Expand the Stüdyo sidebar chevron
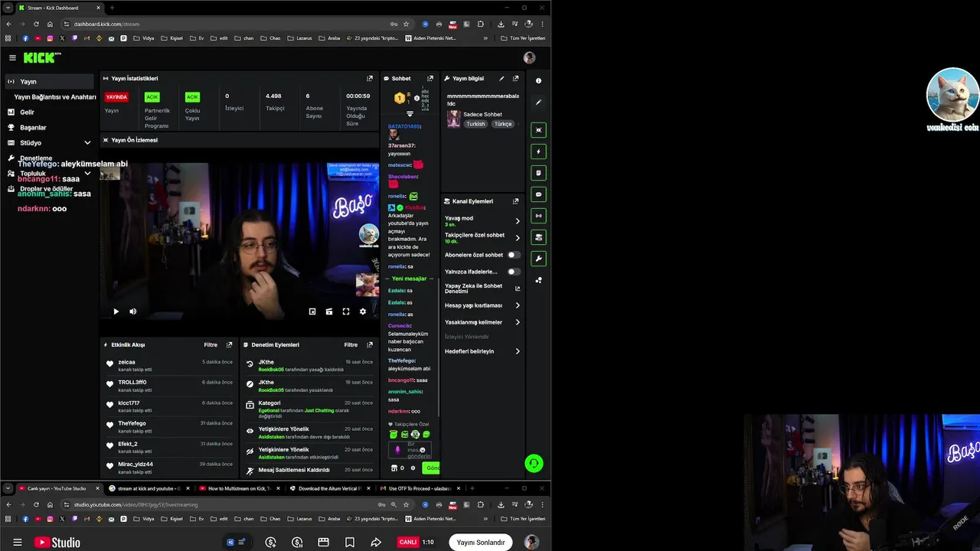The height and width of the screenshot is (551, 980). (87, 142)
